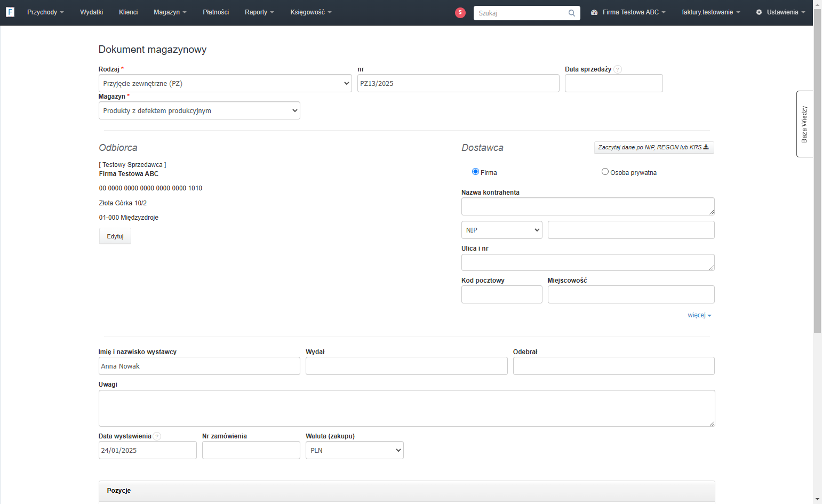The height and width of the screenshot is (504, 822).
Task: Click the Ulica i nr field
Action: 588,262
